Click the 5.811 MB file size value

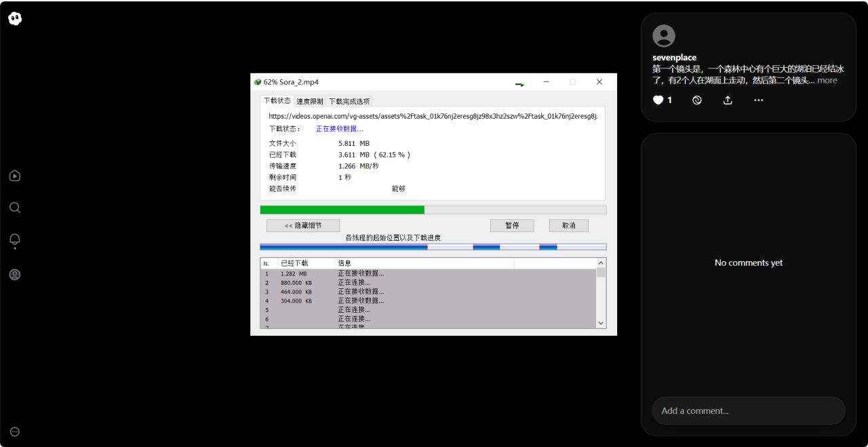[x=354, y=143]
